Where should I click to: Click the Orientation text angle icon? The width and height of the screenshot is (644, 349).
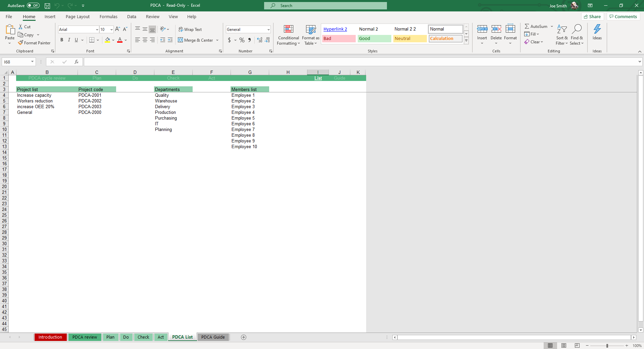tap(163, 29)
